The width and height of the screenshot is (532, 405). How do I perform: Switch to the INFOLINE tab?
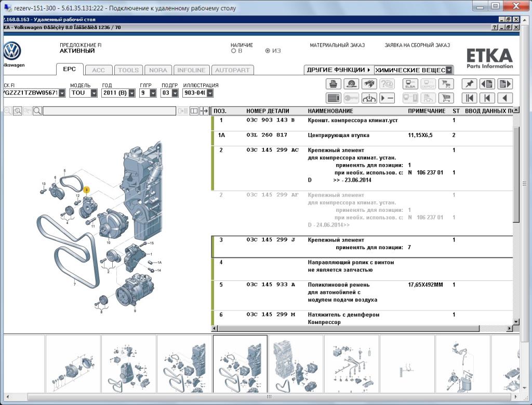[191, 70]
